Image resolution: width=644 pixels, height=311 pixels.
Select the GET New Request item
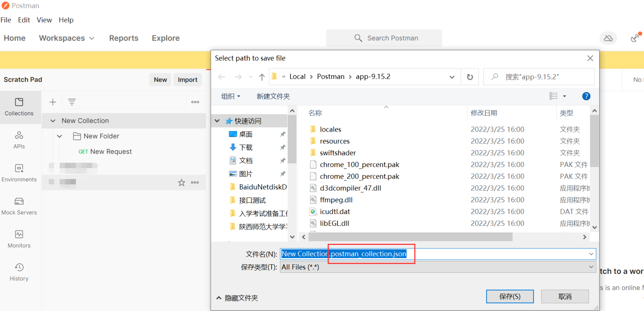coord(105,152)
